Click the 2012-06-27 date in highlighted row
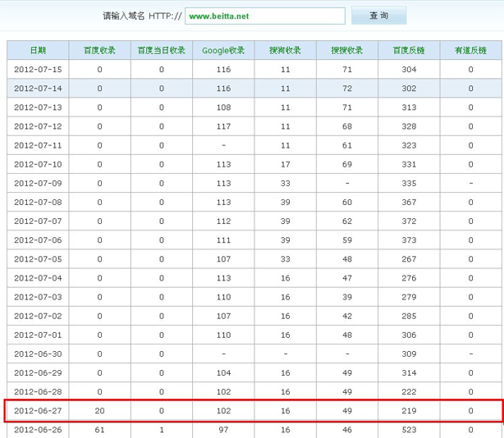The width and height of the screenshot is (504, 438). [x=38, y=411]
